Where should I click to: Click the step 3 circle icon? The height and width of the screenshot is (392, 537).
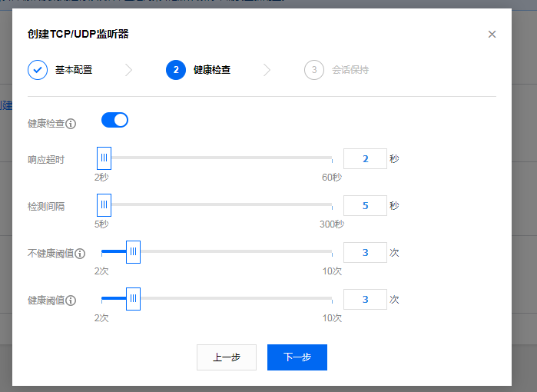click(314, 70)
